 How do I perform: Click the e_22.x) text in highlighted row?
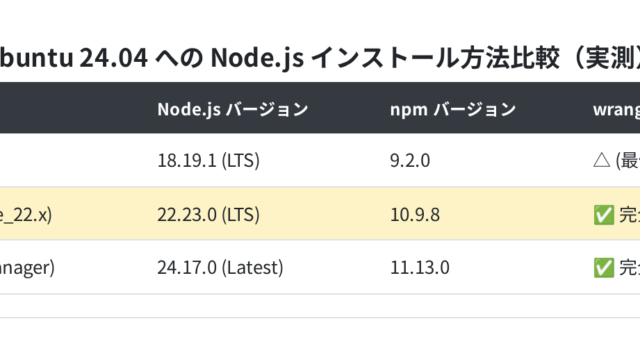tap(26, 215)
